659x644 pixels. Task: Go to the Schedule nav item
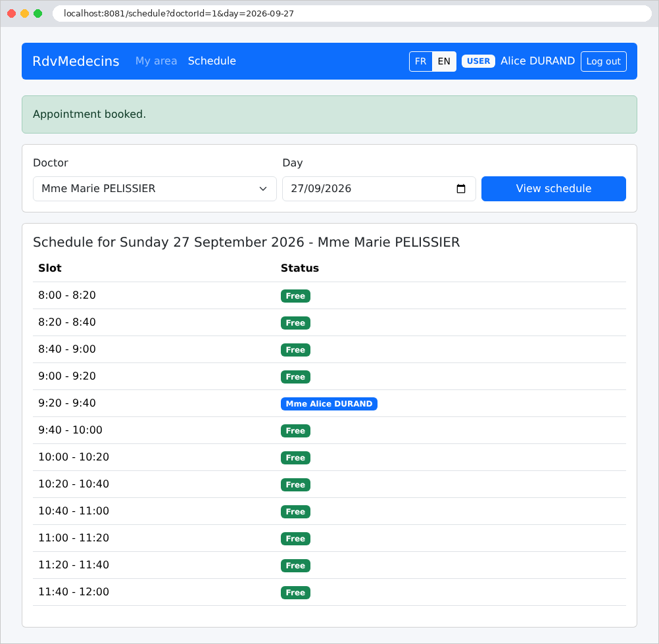(x=212, y=61)
